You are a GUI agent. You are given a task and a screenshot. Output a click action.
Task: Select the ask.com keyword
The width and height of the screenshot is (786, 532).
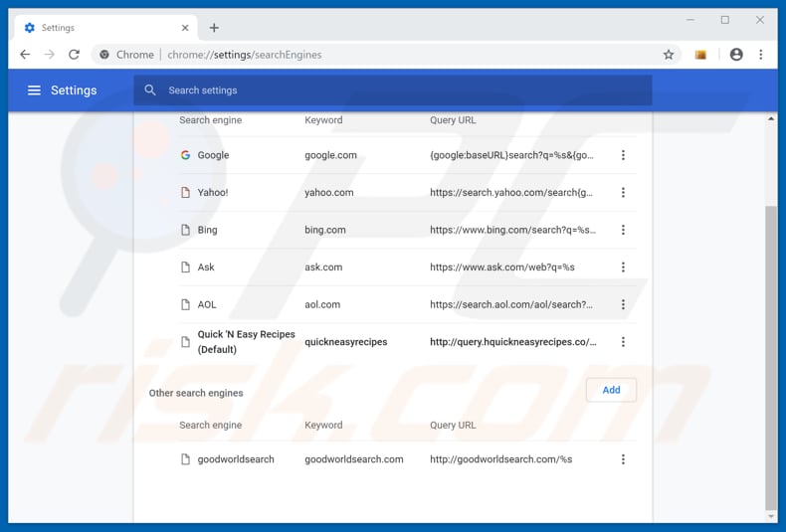click(x=323, y=267)
